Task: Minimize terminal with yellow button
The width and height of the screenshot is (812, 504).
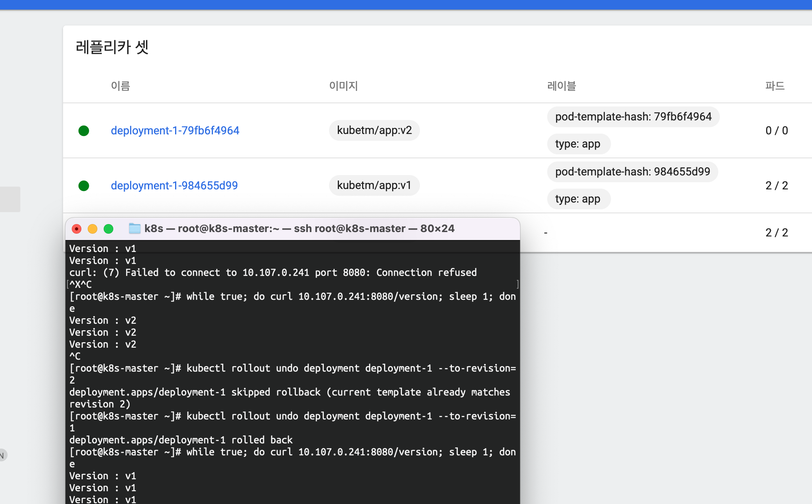Action: [x=93, y=228]
